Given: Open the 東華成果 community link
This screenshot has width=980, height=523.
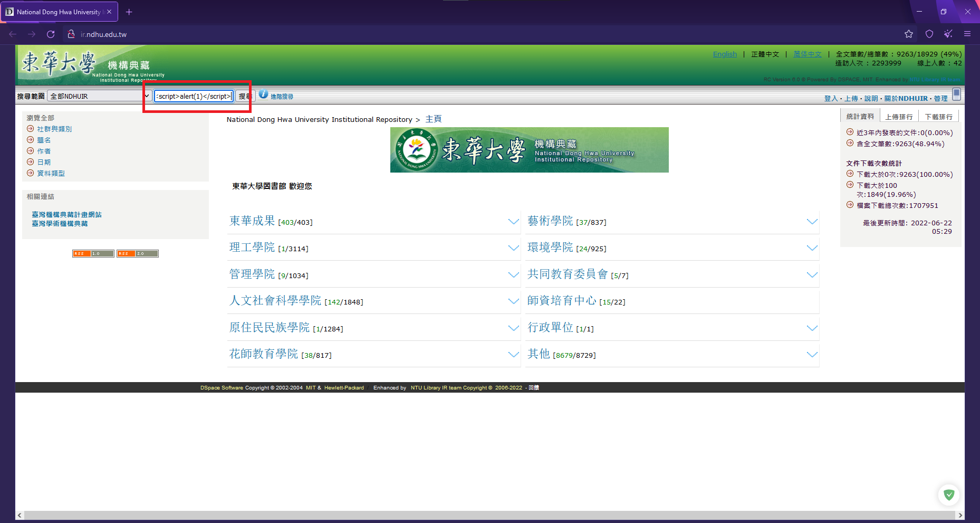Looking at the screenshot, I should click(252, 221).
